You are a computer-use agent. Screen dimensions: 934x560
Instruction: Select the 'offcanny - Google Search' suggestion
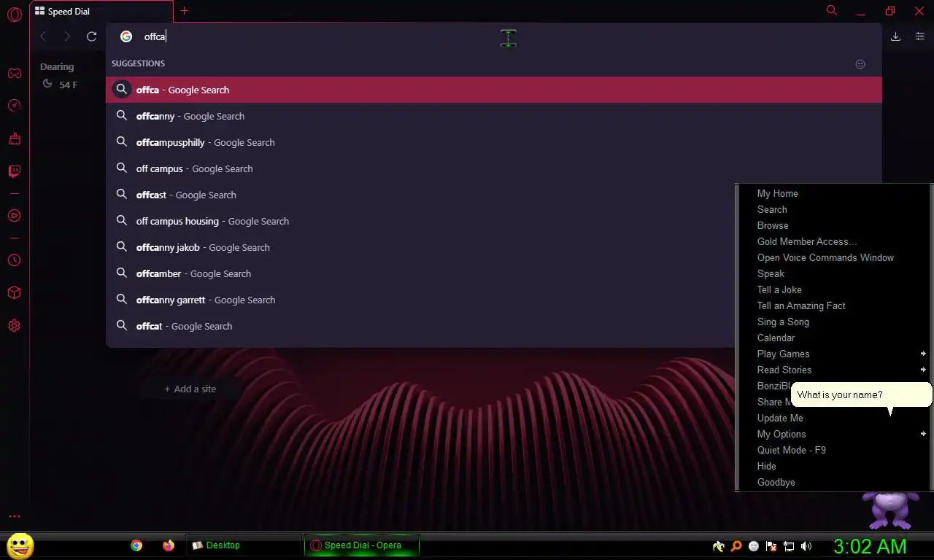494,116
